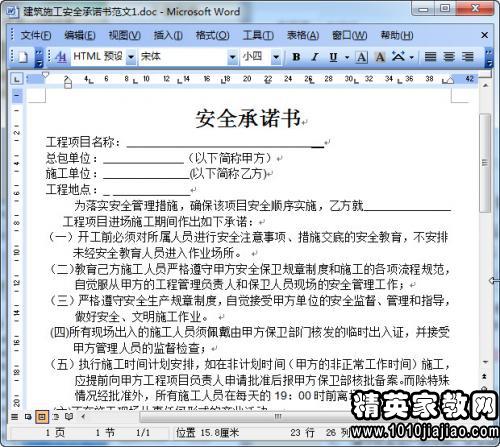Switch to Normal view
The image size is (500, 447).
15,417
